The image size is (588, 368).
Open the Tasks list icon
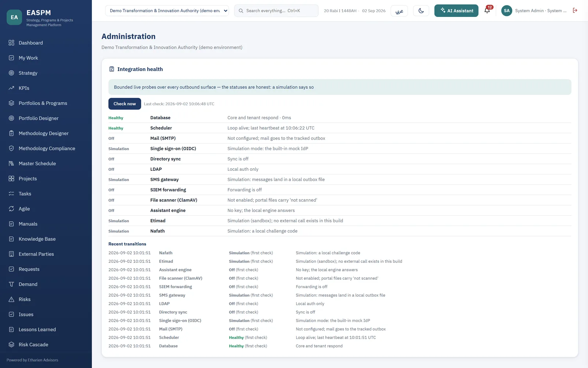(11, 194)
